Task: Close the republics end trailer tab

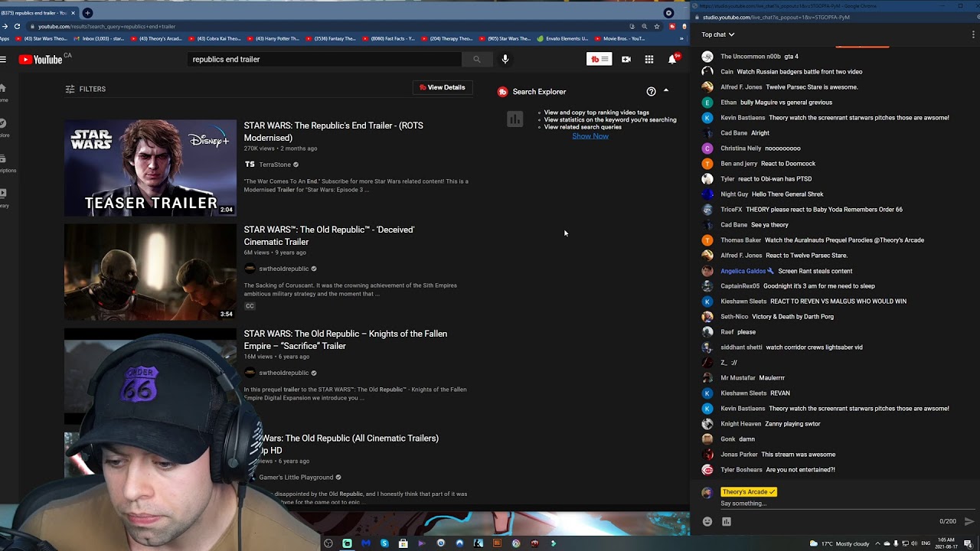Action: tap(73, 13)
